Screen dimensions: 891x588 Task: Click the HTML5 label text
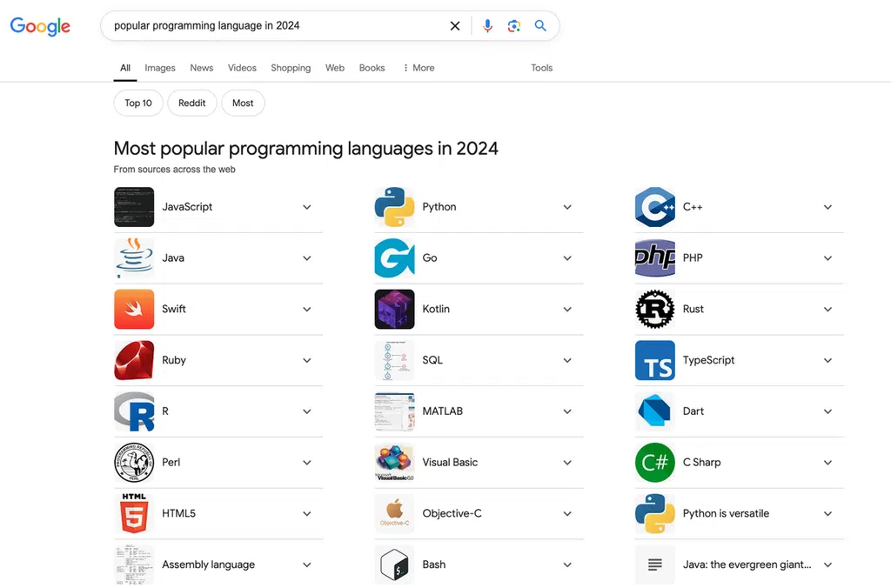(178, 513)
